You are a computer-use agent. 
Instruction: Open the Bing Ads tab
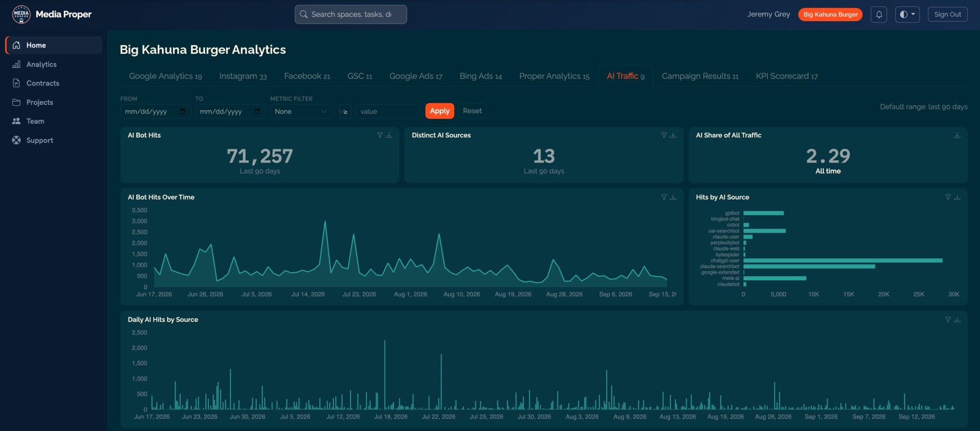481,76
